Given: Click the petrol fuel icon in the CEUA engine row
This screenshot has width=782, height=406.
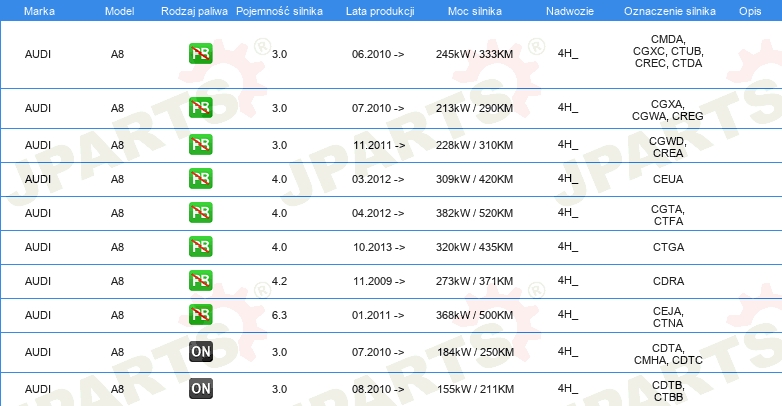Looking at the screenshot, I should pyautogui.click(x=200, y=179).
